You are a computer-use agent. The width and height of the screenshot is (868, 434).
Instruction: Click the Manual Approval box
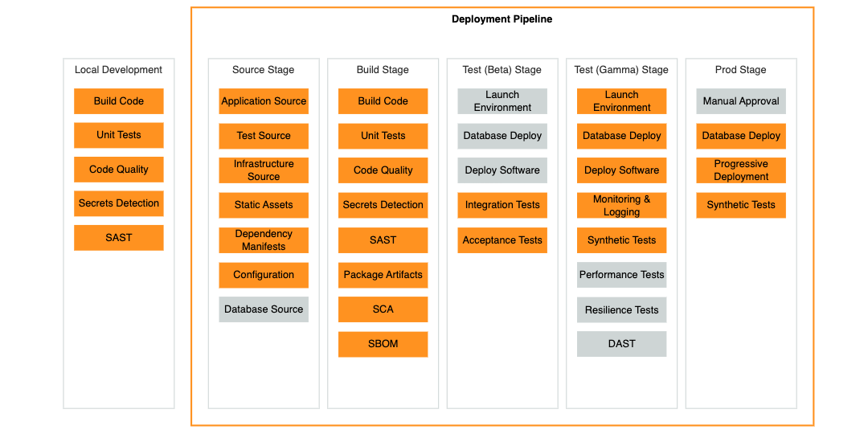click(741, 101)
